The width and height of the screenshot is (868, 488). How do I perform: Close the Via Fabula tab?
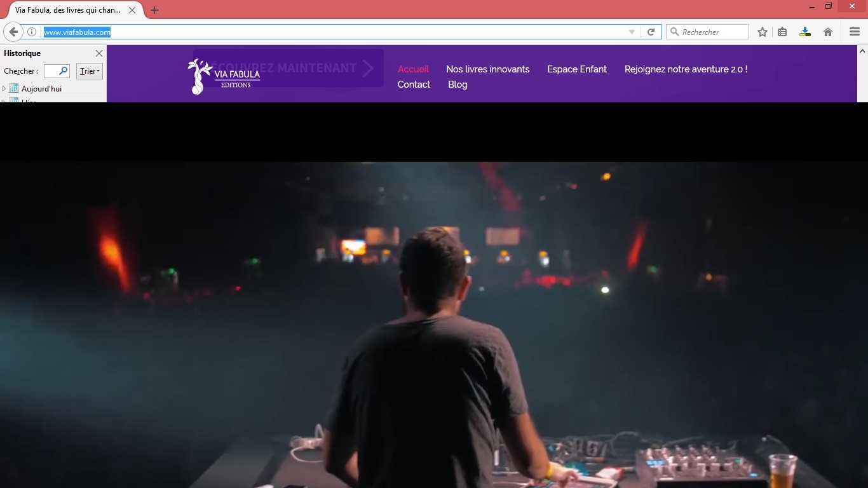pyautogui.click(x=132, y=10)
